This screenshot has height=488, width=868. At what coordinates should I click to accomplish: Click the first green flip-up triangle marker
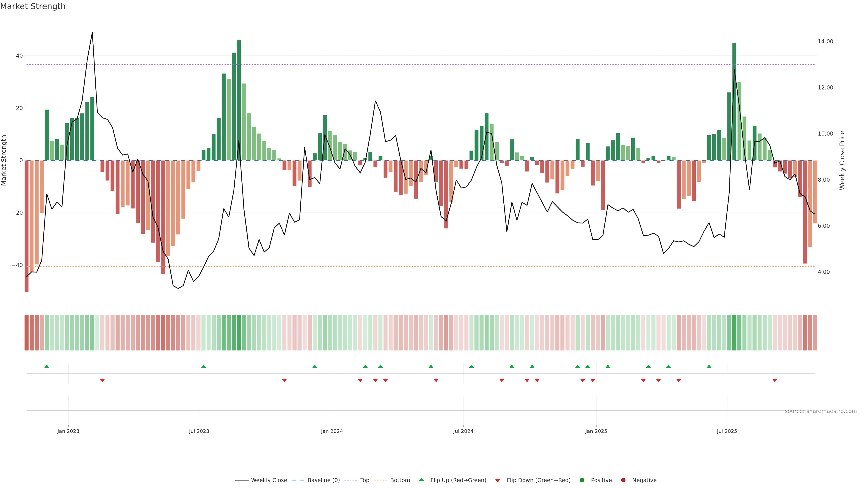47,366
